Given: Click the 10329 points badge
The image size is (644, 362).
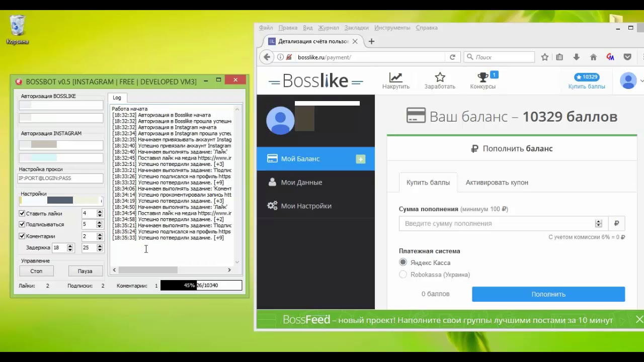Looking at the screenshot, I should [587, 77].
